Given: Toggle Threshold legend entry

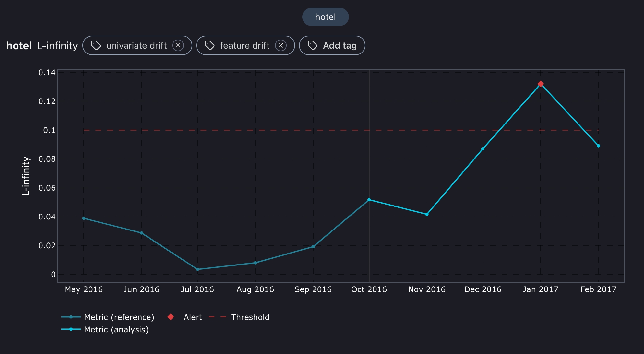Looking at the screenshot, I should point(250,317).
